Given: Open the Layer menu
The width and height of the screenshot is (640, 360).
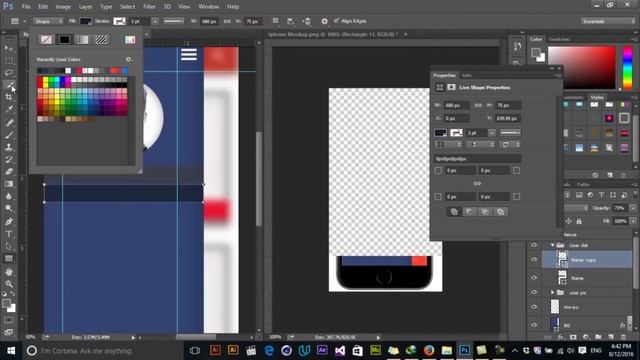Looking at the screenshot, I should pyautogui.click(x=85, y=7).
